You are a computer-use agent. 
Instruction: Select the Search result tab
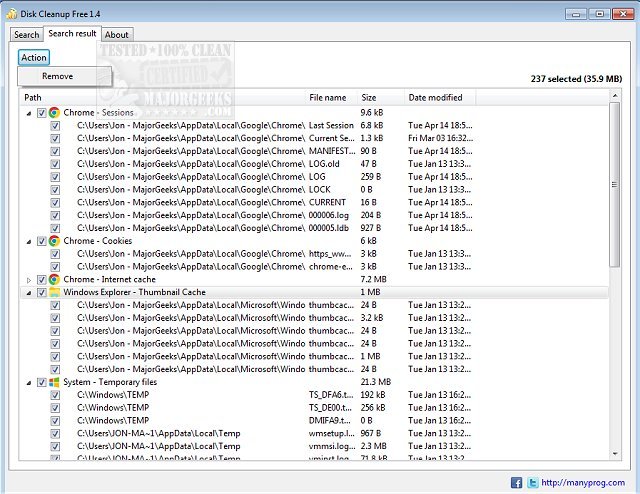tap(72, 33)
